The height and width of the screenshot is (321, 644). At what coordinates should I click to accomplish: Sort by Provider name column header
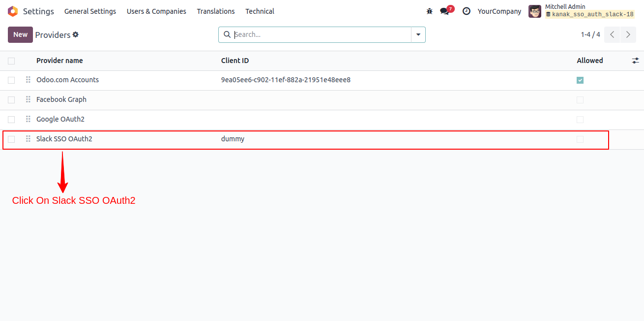click(59, 61)
